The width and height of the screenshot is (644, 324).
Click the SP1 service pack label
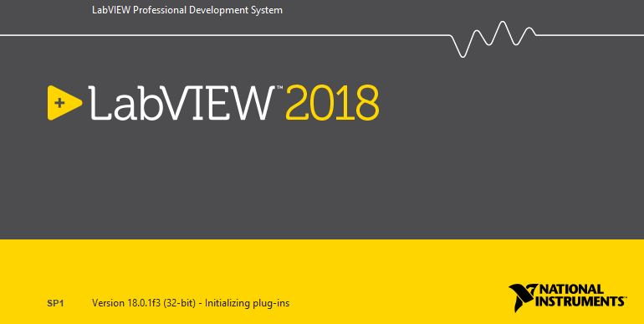(x=55, y=304)
